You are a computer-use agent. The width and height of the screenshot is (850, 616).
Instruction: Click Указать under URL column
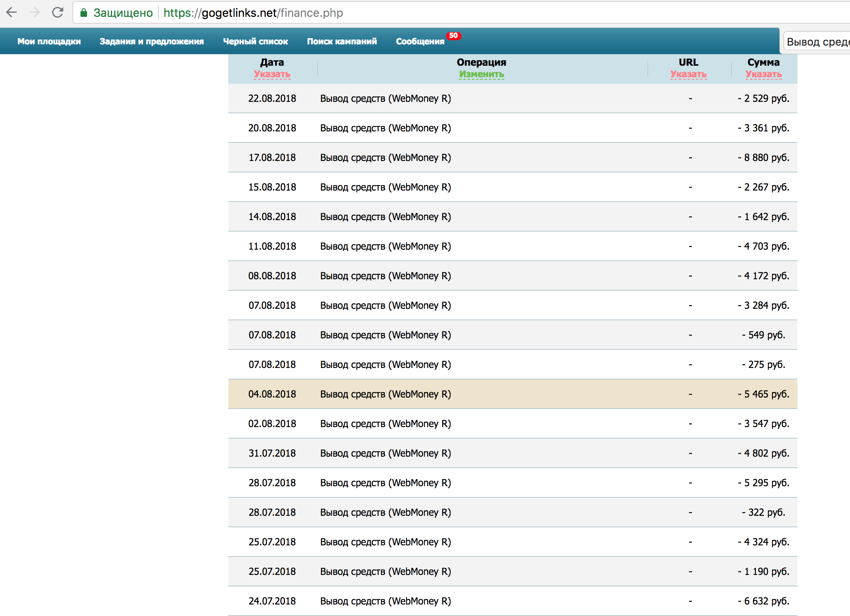688,74
